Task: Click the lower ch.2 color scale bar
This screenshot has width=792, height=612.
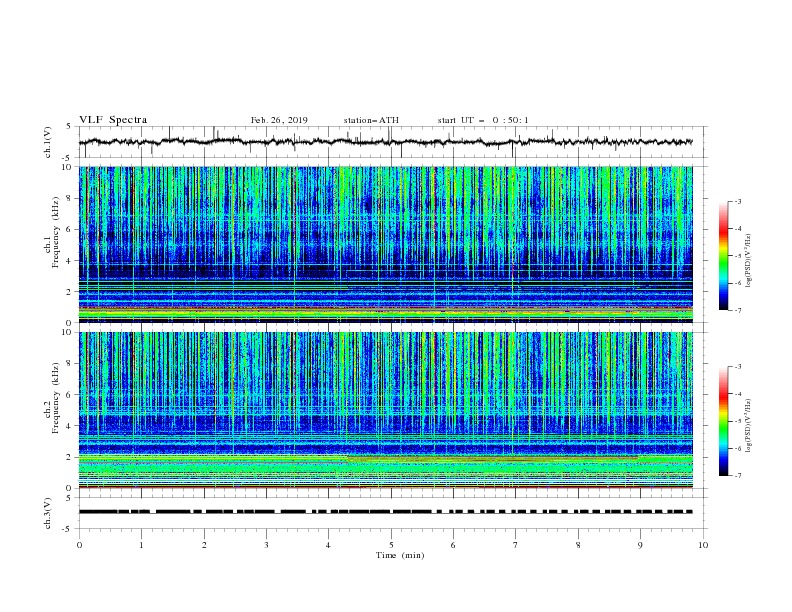Action: click(x=723, y=421)
